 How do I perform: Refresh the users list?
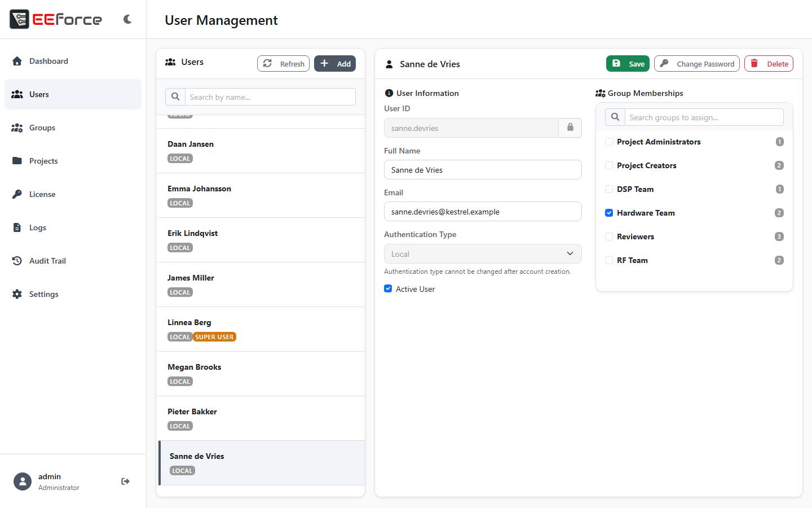[x=283, y=64]
